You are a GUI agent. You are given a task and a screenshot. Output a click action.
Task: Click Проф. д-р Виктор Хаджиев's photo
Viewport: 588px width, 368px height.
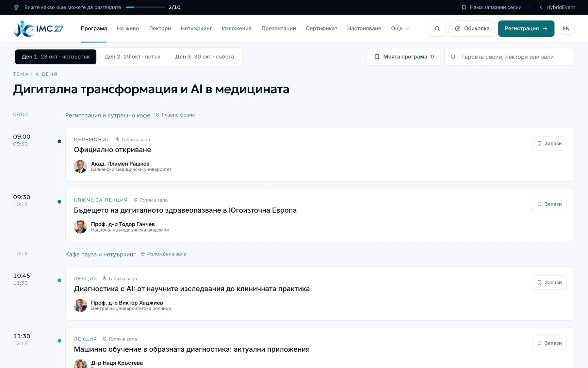(80, 306)
